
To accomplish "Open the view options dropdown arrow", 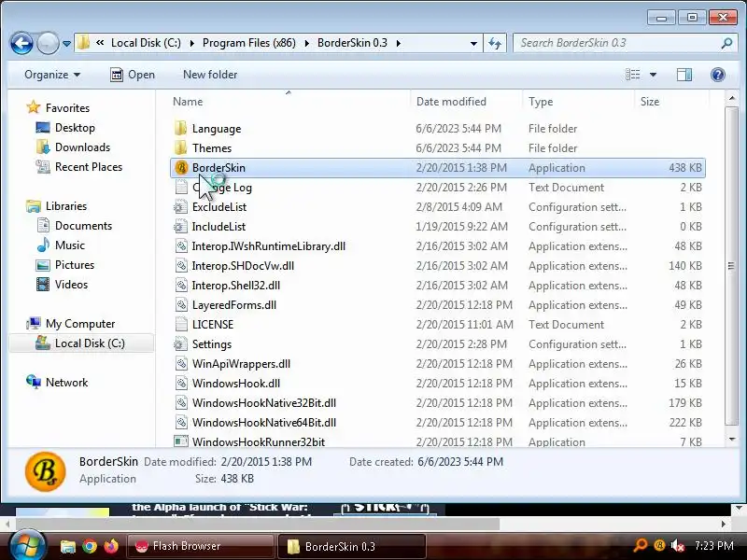I will (x=653, y=75).
